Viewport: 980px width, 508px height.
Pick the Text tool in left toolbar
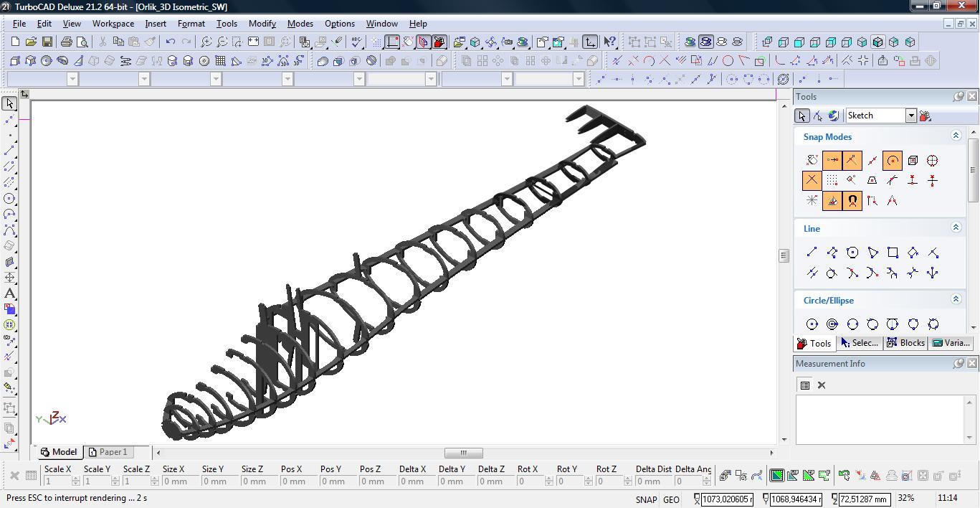(x=10, y=293)
